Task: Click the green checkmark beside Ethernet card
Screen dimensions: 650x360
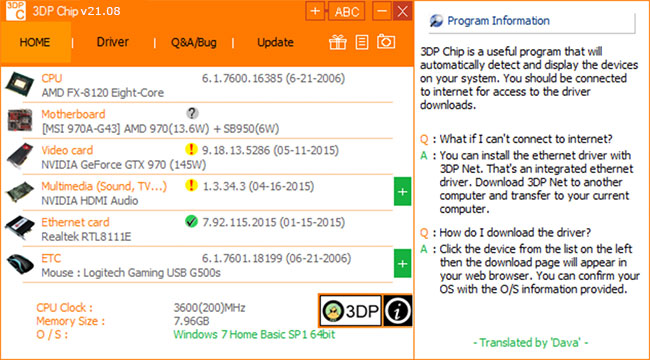Action: tap(191, 221)
